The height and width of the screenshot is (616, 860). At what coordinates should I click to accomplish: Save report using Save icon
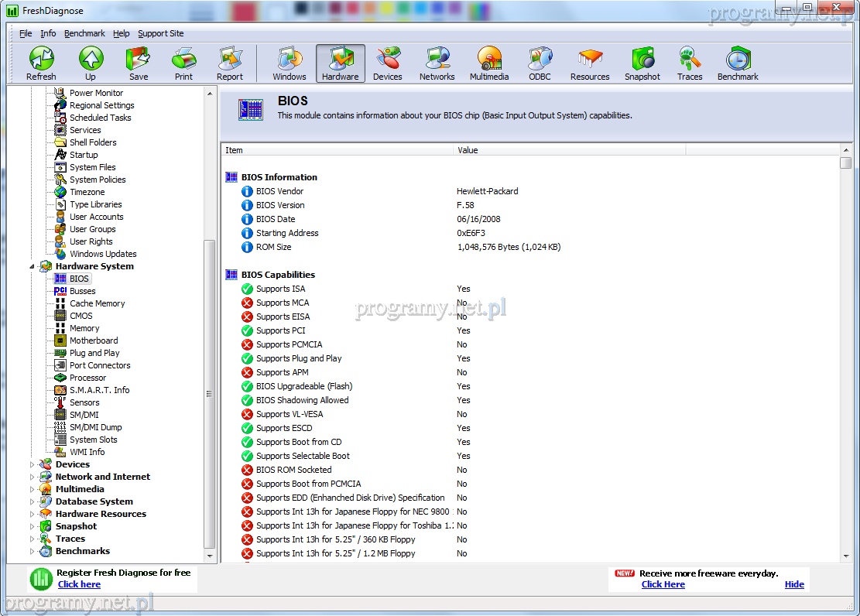139,63
